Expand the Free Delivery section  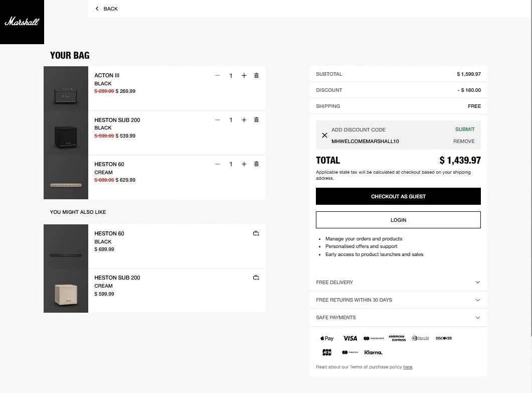[x=398, y=282]
